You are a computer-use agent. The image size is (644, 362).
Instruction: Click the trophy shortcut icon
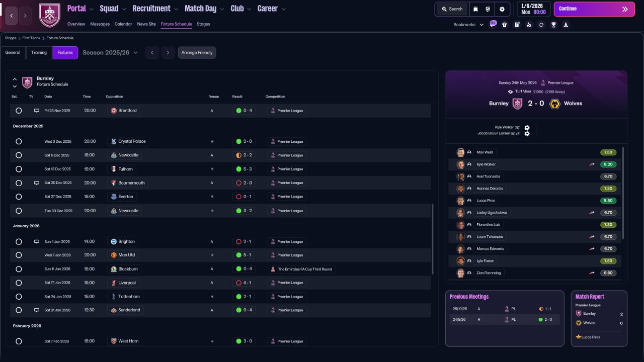click(x=553, y=25)
